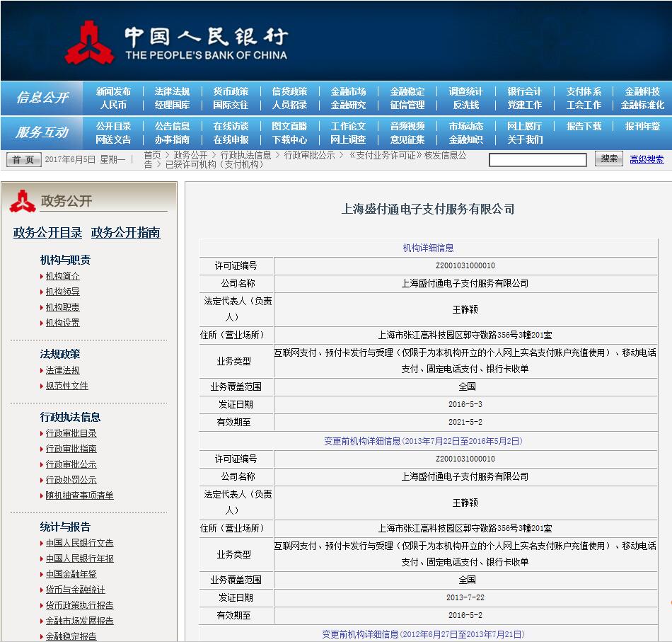Click the search input field

[538, 159]
